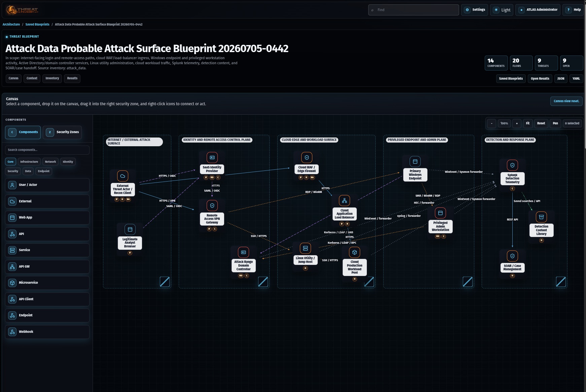The image size is (586, 392).
Task: Focus the Find search box
Action: pyautogui.click(x=413, y=10)
